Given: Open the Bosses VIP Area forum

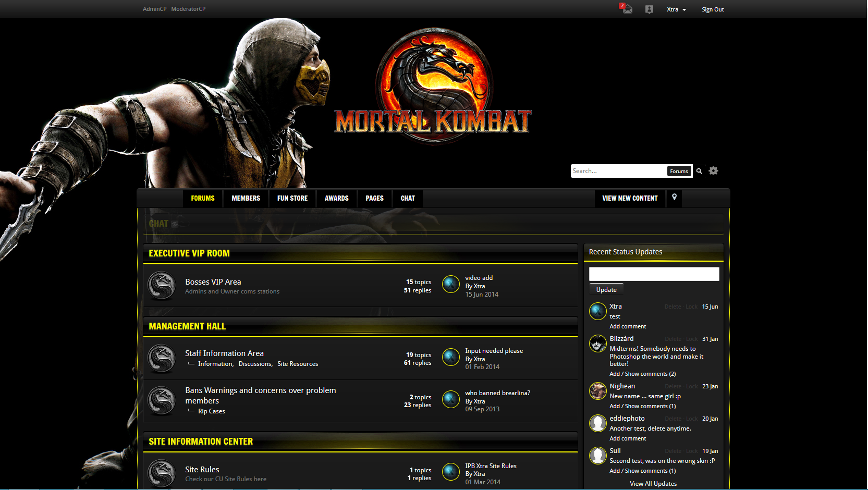Looking at the screenshot, I should click(x=213, y=282).
